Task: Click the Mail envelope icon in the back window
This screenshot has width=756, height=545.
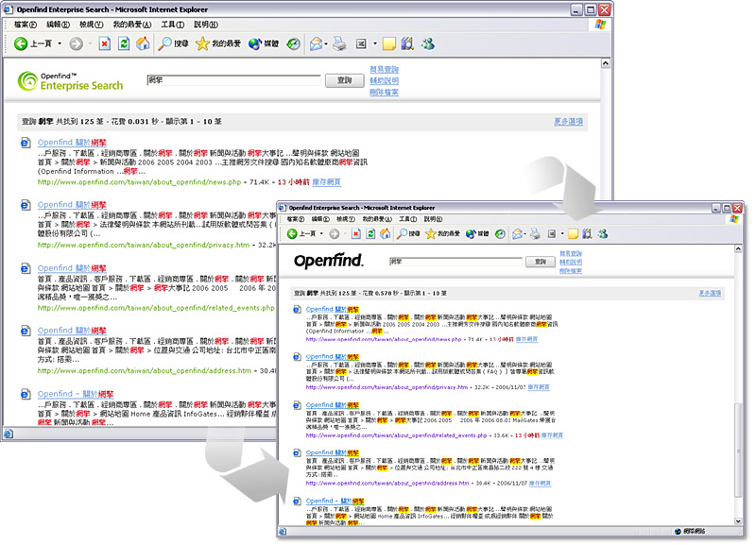Action: (x=316, y=43)
